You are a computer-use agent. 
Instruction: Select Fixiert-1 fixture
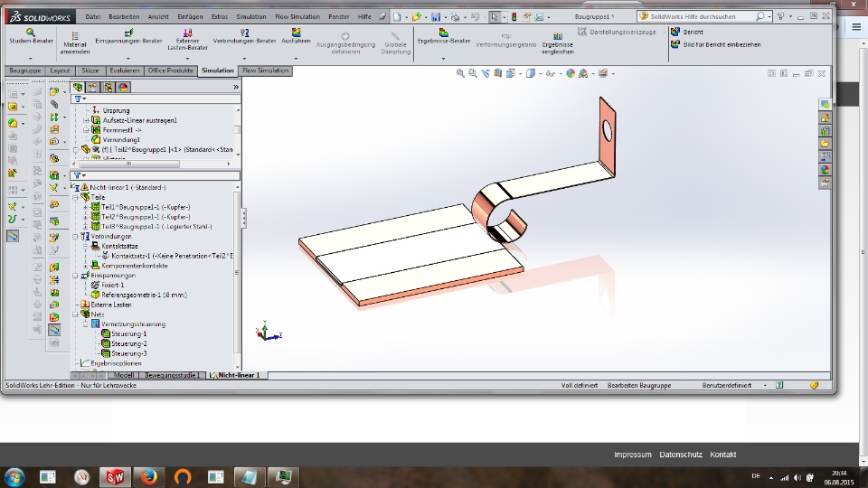(x=108, y=285)
